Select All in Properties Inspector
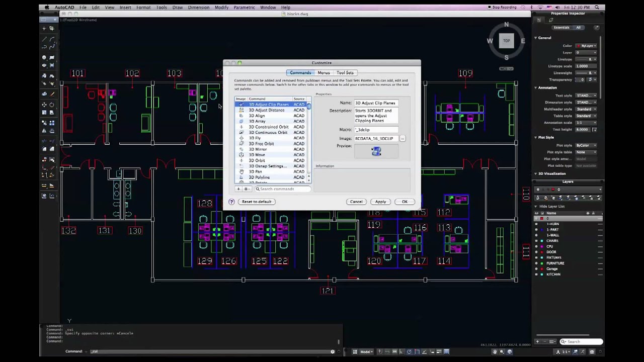 click(x=579, y=28)
